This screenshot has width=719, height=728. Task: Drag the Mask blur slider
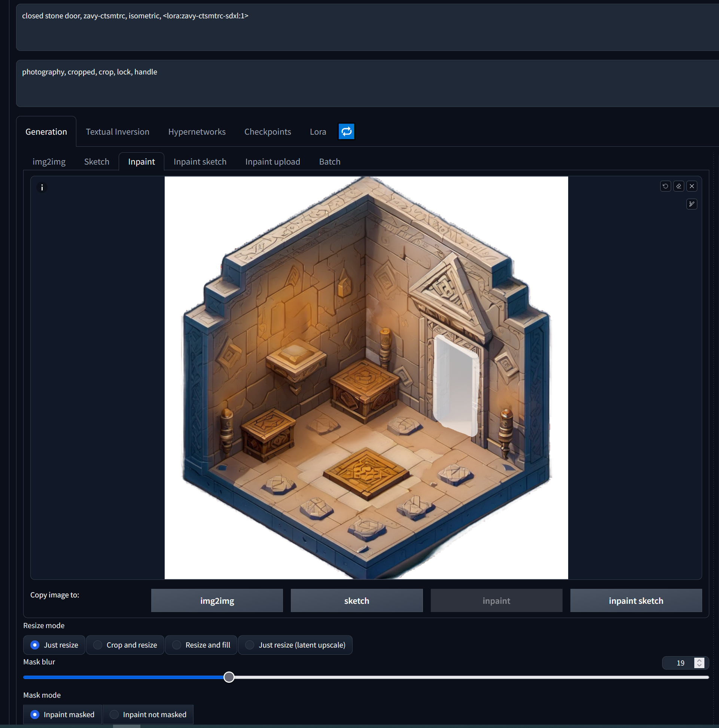(x=230, y=677)
